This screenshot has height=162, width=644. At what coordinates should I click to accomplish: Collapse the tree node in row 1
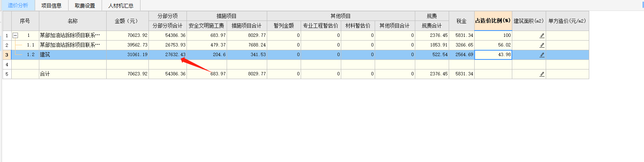15,36
